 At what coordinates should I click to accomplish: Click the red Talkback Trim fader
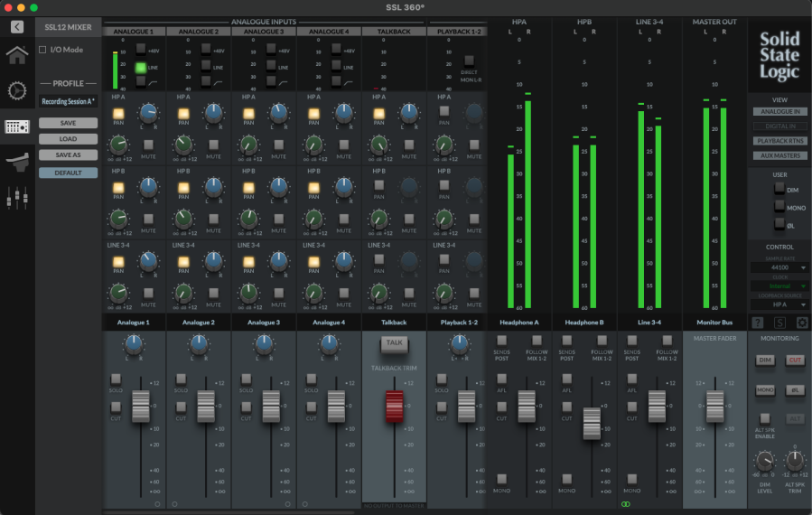pyautogui.click(x=394, y=407)
